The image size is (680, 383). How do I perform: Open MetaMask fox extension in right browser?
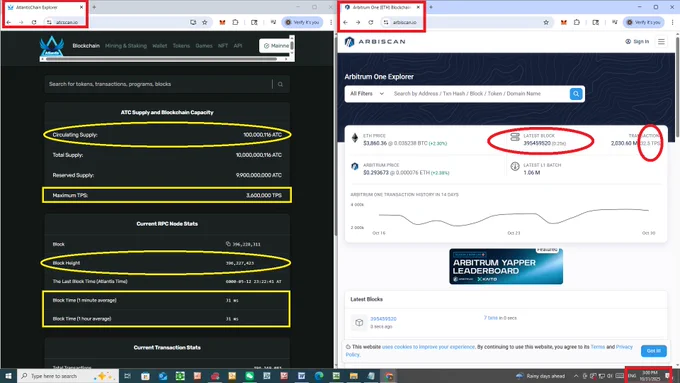(563, 22)
